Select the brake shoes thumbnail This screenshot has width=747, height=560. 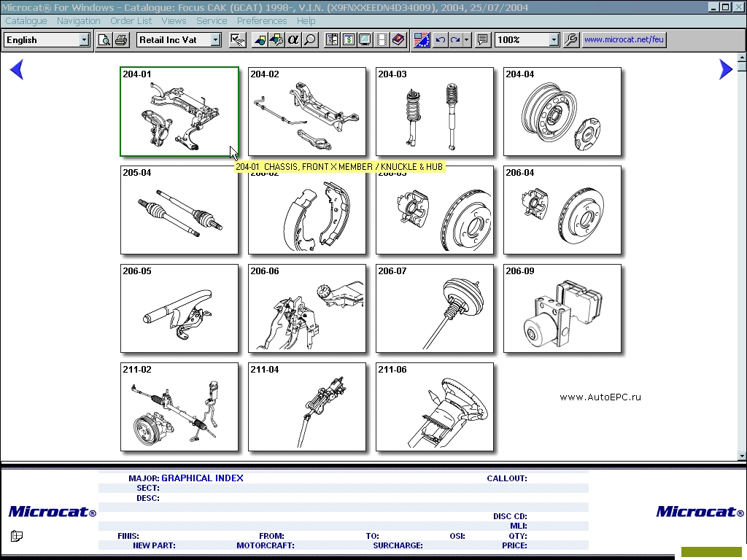pos(307,210)
